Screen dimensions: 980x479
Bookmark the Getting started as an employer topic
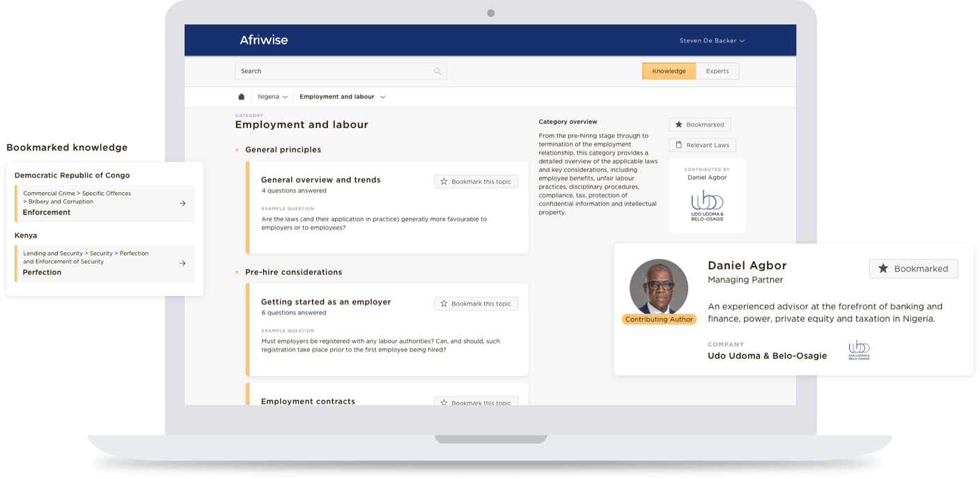pos(476,304)
